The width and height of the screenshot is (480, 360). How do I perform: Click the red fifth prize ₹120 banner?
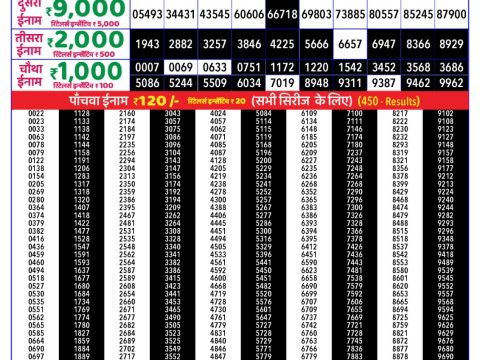[240, 100]
